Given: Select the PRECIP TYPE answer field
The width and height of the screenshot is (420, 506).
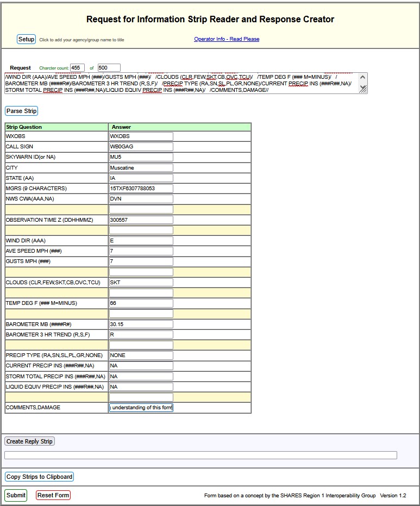Looking at the screenshot, I should click(x=141, y=355).
